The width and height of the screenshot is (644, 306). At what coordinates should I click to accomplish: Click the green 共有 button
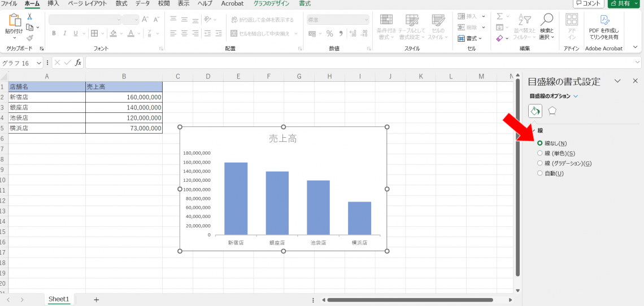(x=624, y=3)
